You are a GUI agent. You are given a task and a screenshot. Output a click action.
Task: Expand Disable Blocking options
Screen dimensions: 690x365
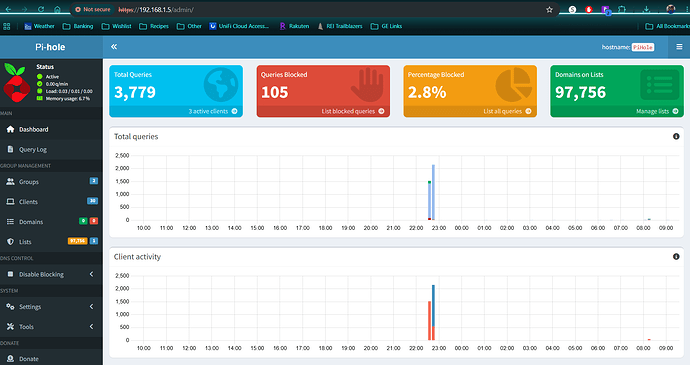point(51,274)
